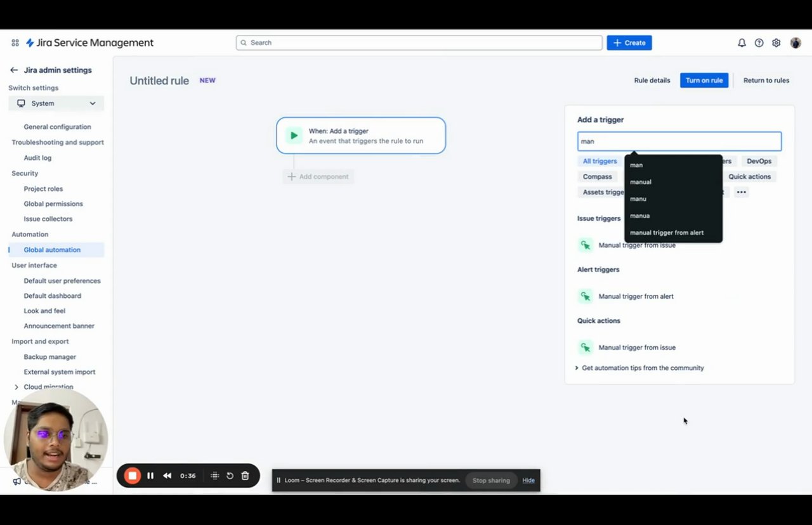
Task: Click the green play trigger icon
Action: pyautogui.click(x=293, y=135)
